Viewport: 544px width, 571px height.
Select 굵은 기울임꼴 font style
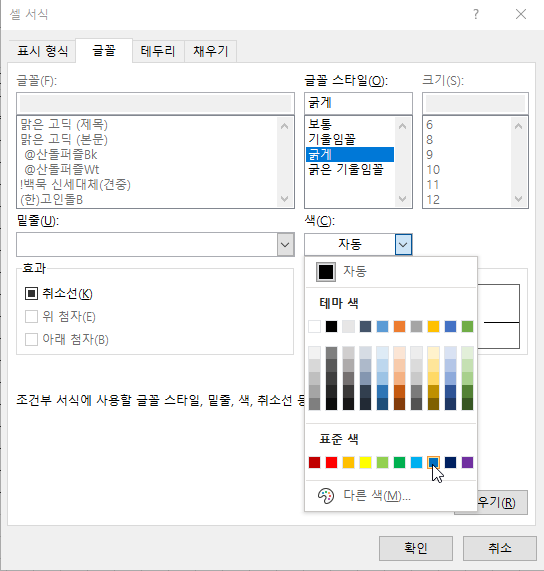point(350,169)
